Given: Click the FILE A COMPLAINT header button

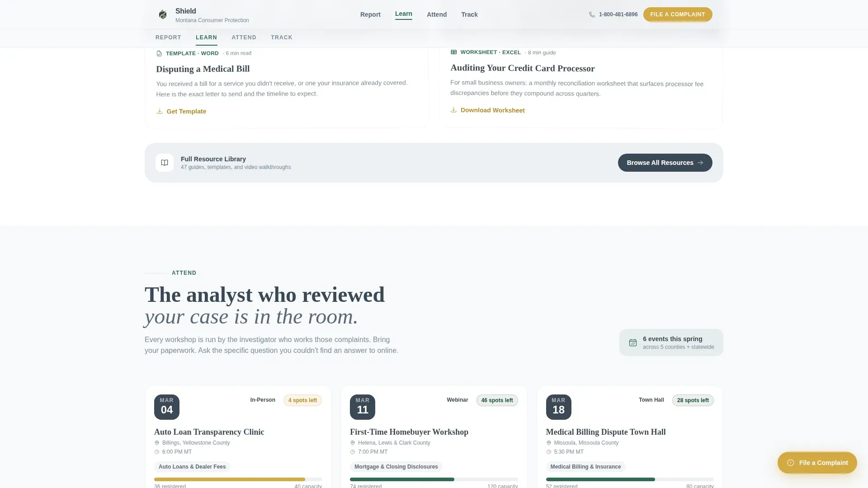Looking at the screenshot, I should (678, 14).
